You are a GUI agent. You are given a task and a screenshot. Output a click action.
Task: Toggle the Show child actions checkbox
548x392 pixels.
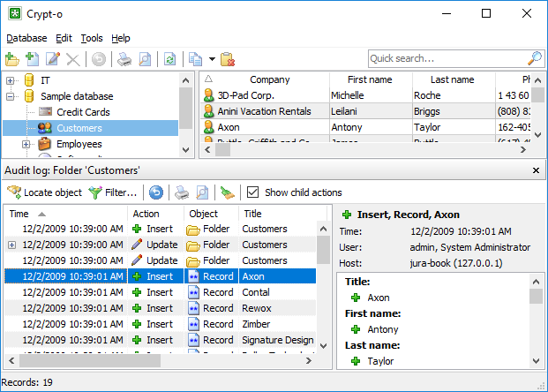253,192
